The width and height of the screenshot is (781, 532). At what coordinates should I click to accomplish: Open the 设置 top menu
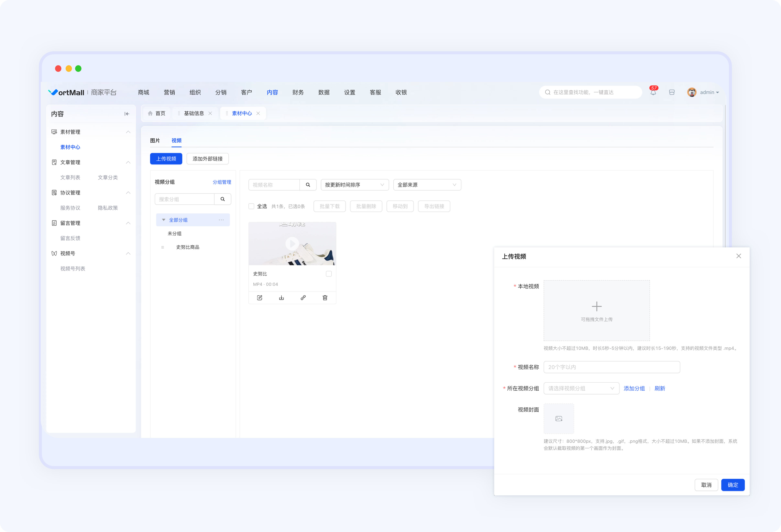click(x=350, y=92)
